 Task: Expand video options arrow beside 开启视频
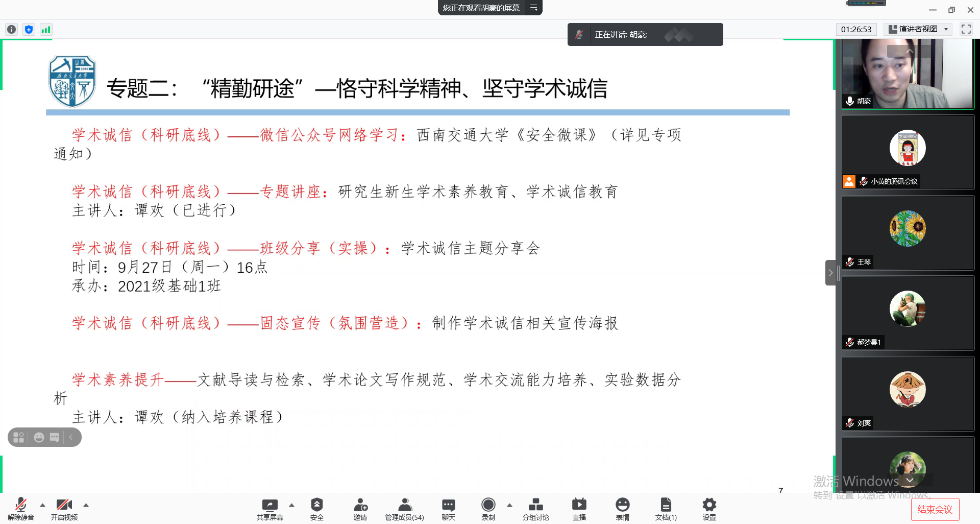point(86,505)
